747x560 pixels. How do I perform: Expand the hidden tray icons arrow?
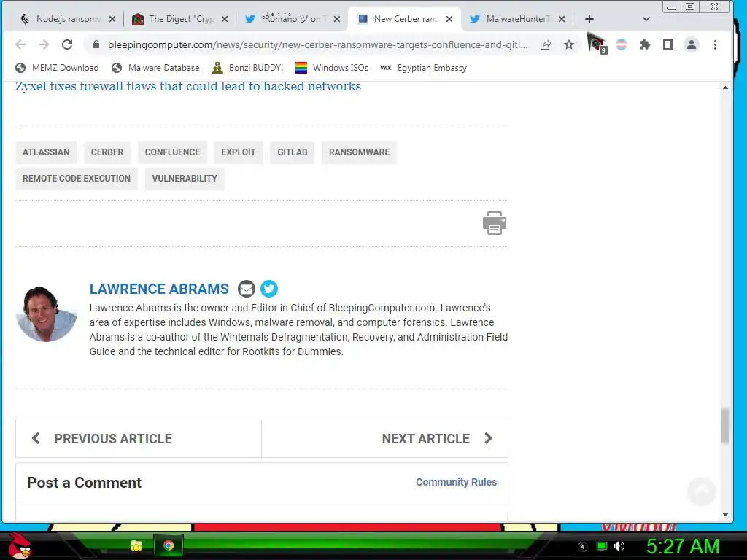pyautogui.click(x=583, y=547)
